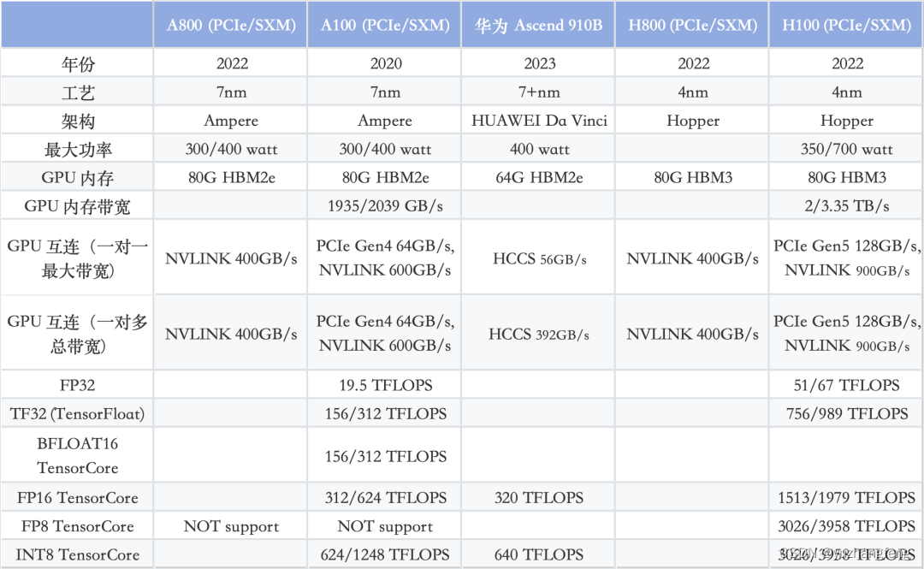Click the 2/3.35 TB/s cell

coord(847,206)
